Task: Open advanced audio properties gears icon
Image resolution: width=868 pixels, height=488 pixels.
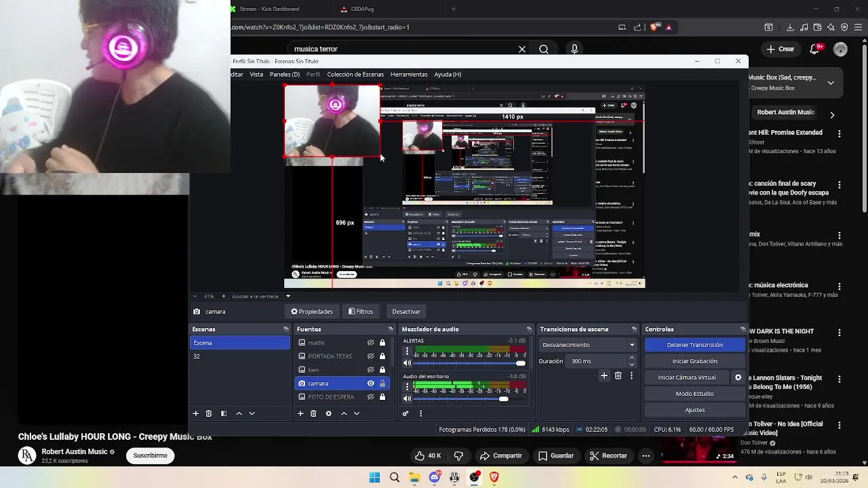Action: click(x=406, y=413)
